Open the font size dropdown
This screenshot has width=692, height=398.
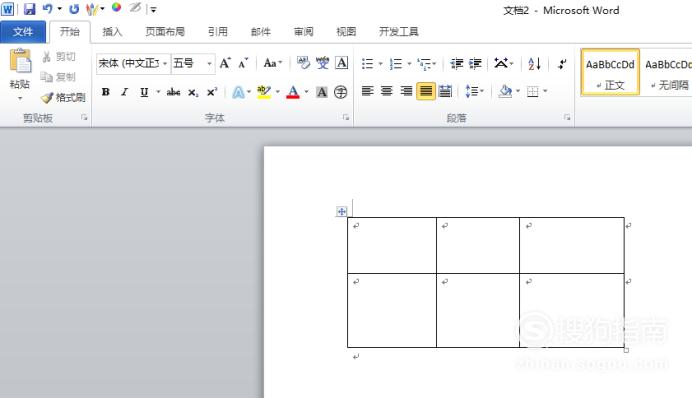[x=209, y=64]
